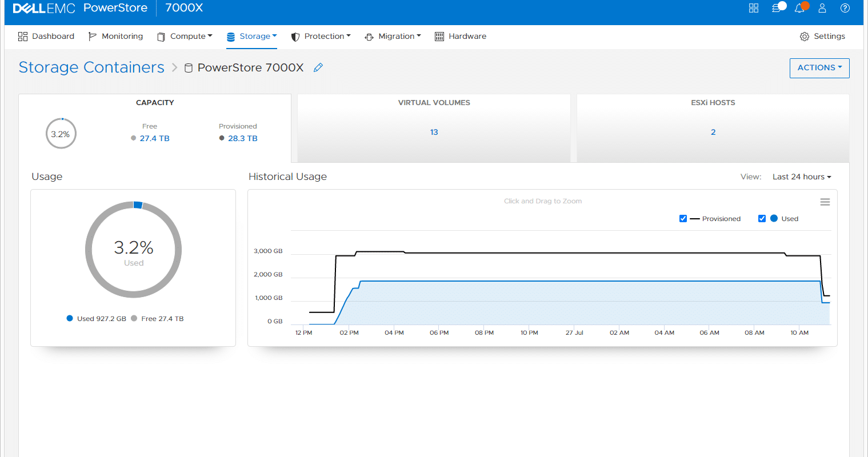Click the Click and Drag to Zoom hint
868x457 pixels.
coord(543,201)
